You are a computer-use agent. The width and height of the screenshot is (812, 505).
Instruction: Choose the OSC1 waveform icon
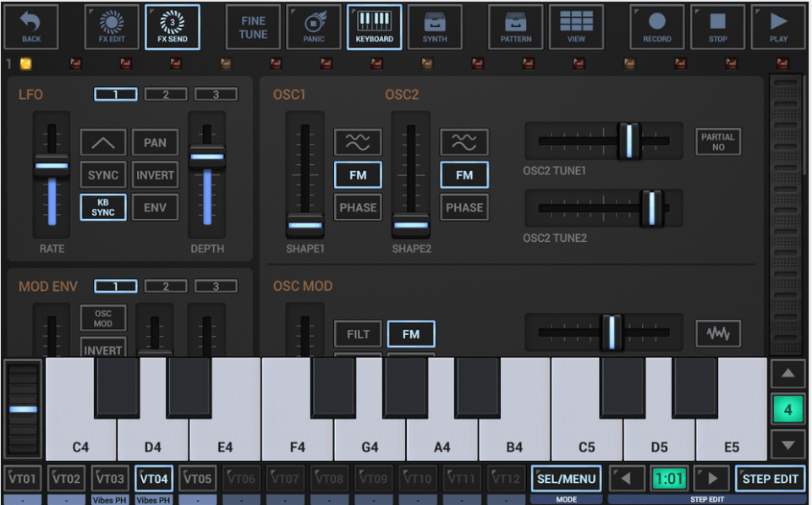358,142
